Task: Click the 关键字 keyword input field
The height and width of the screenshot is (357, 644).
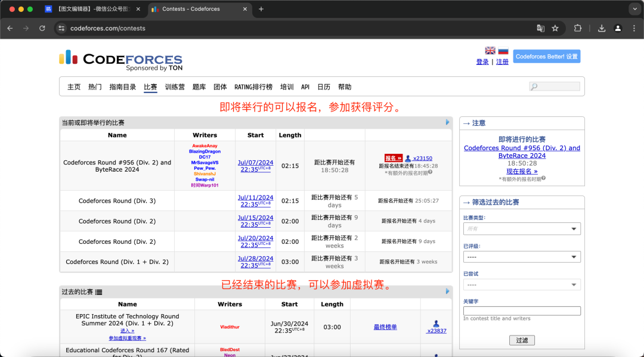Action: [522, 311]
